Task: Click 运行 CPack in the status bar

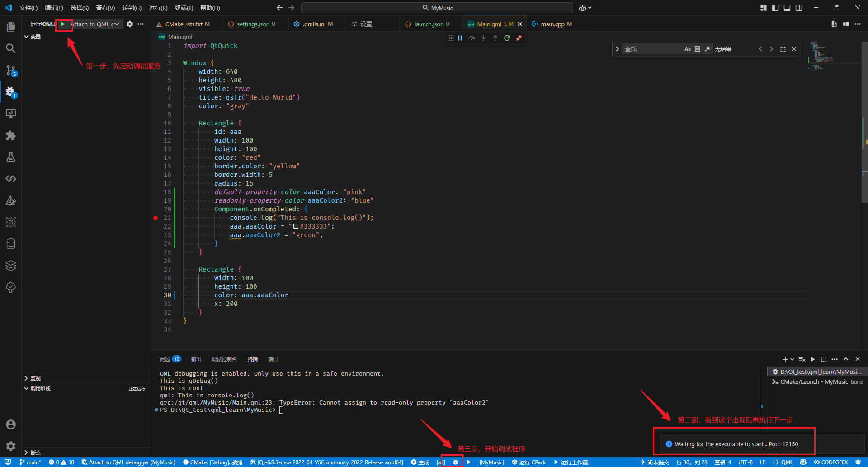Action: point(528,462)
